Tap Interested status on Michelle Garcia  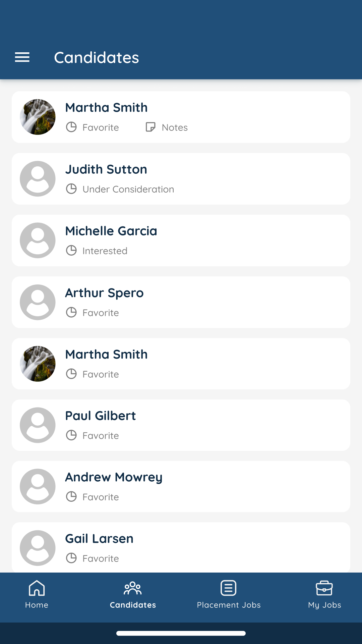coord(105,251)
